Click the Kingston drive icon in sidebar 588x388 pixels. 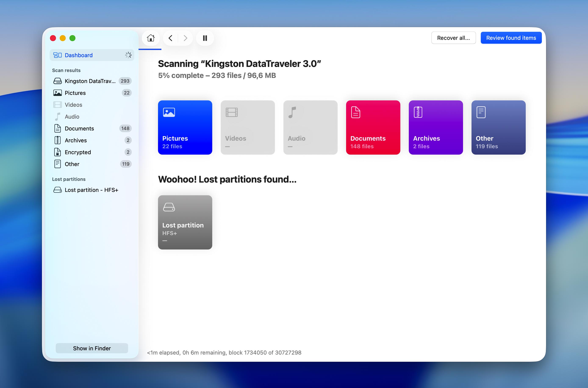(x=58, y=81)
